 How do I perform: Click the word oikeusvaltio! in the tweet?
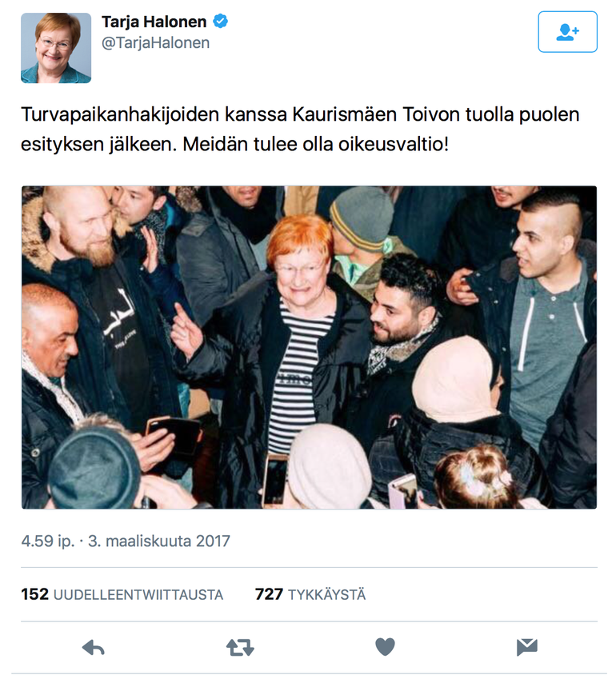394,144
